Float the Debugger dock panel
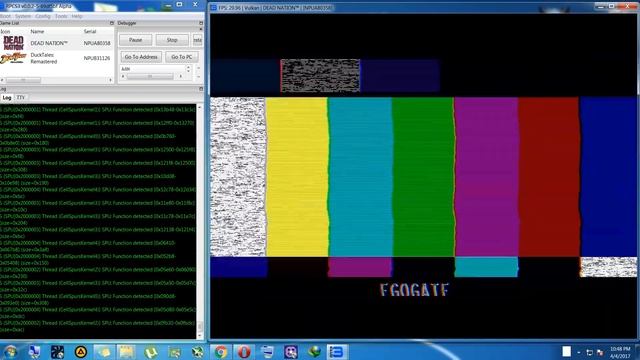Viewport: 640px width, 360px height. [x=201, y=23]
